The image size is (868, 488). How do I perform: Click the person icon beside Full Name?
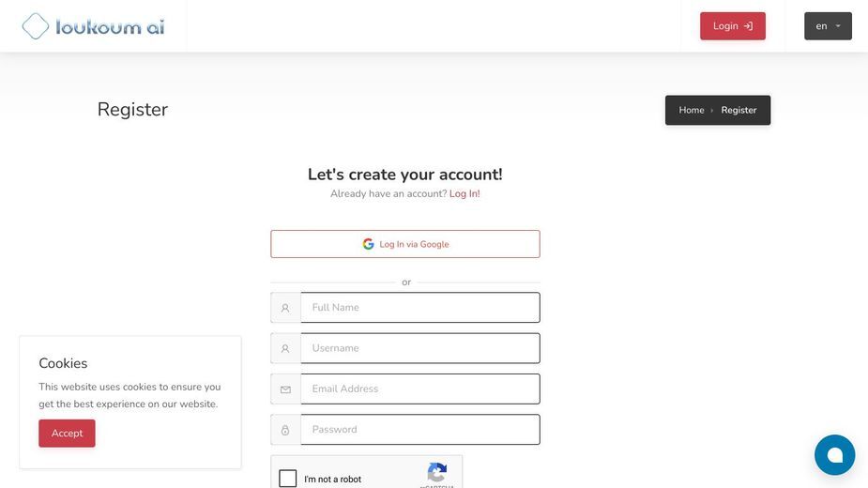(285, 308)
